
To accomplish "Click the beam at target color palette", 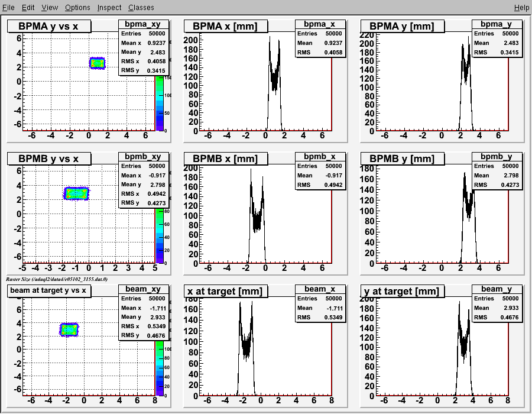I will coord(160,368).
